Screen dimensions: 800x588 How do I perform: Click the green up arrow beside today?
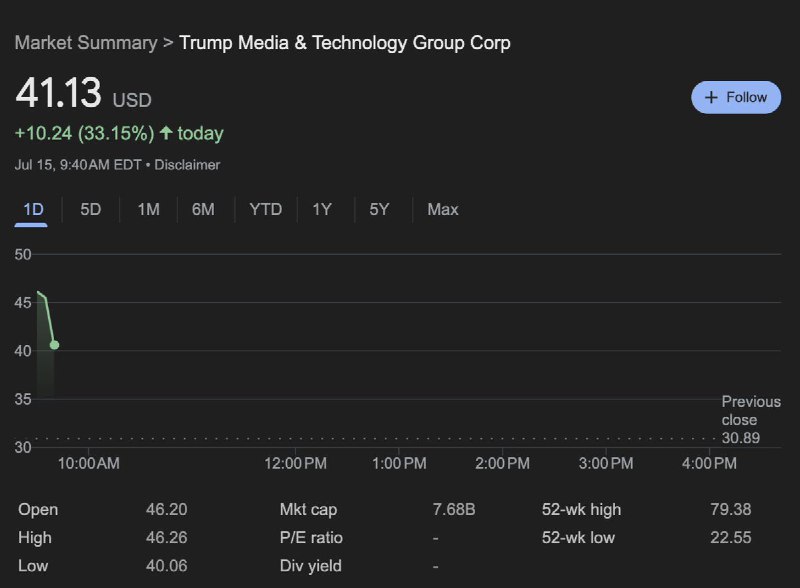point(166,133)
